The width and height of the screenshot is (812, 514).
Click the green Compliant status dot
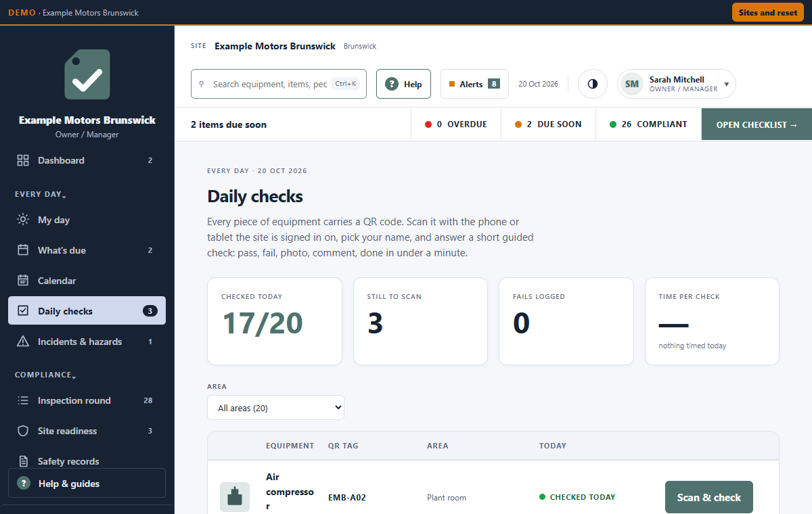click(613, 124)
